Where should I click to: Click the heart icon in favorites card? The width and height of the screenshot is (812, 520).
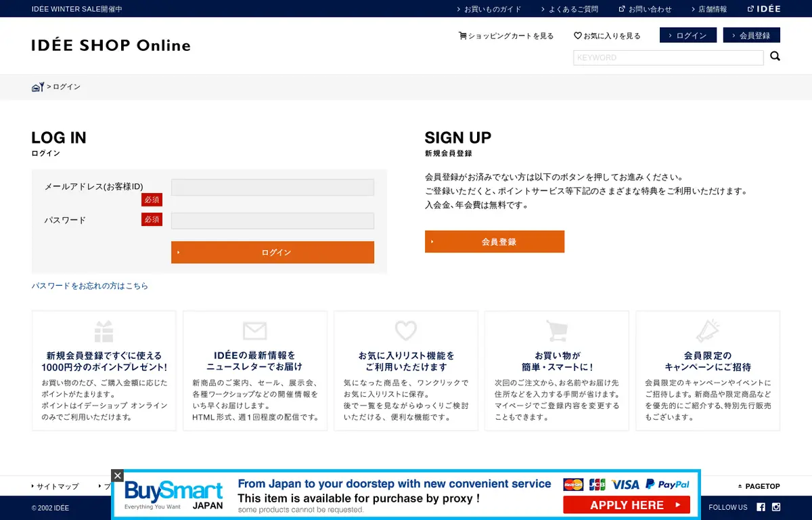pyautogui.click(x=405, y=330)
